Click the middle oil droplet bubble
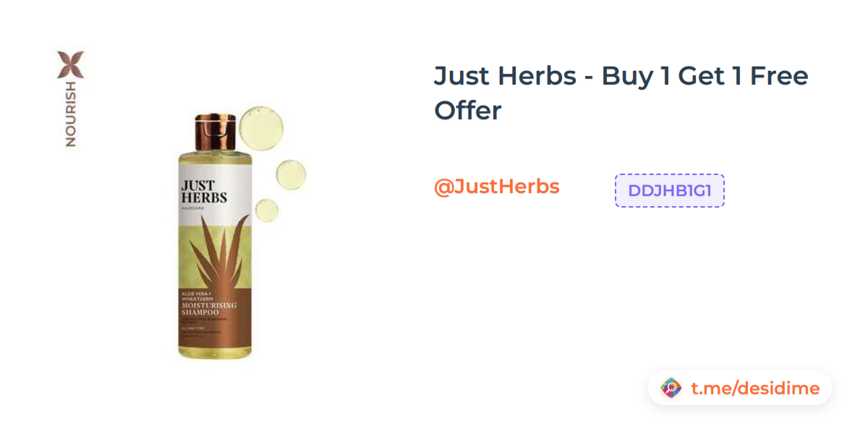The width and height of the screenshot is (868, 434). (291, 174)
